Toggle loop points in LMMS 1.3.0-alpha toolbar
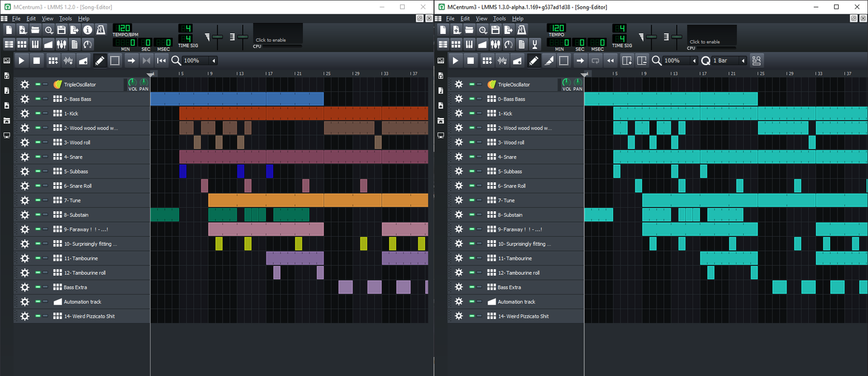 tap(595, 60)
